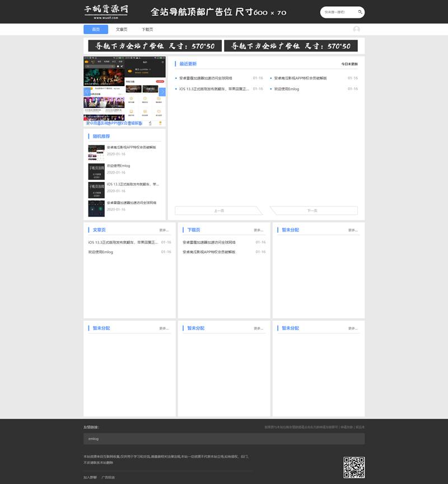Open the 下载页 navigation tab
Image resolution: width=448 pixels, height=484 pixels.
click(147, 30)
